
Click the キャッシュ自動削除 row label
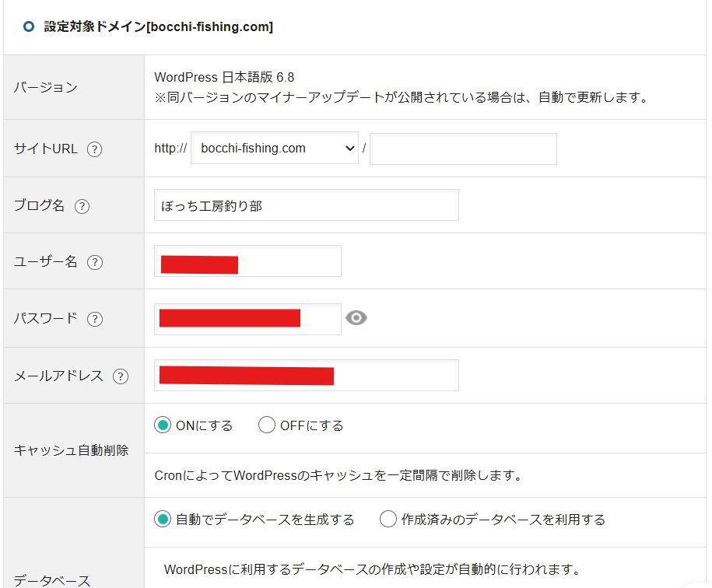pyautogui.click(x=72, y=450)
